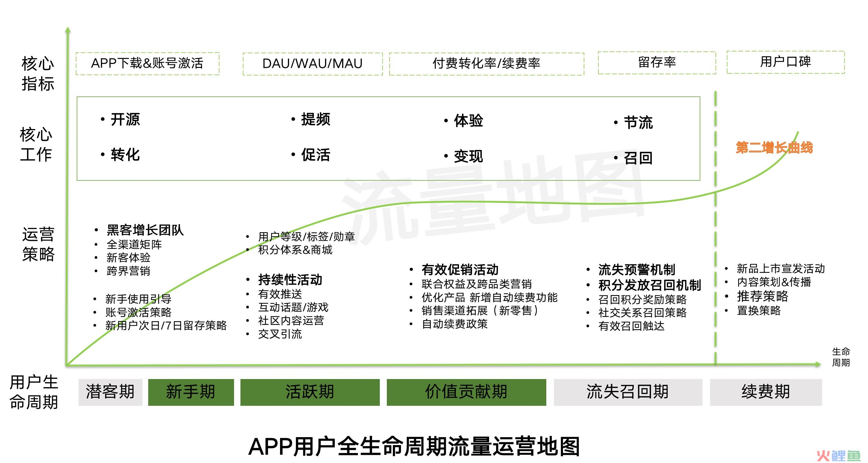868x463 pixels.
Task: Click the 促活 core work item
Action: [x=316, y=155]
